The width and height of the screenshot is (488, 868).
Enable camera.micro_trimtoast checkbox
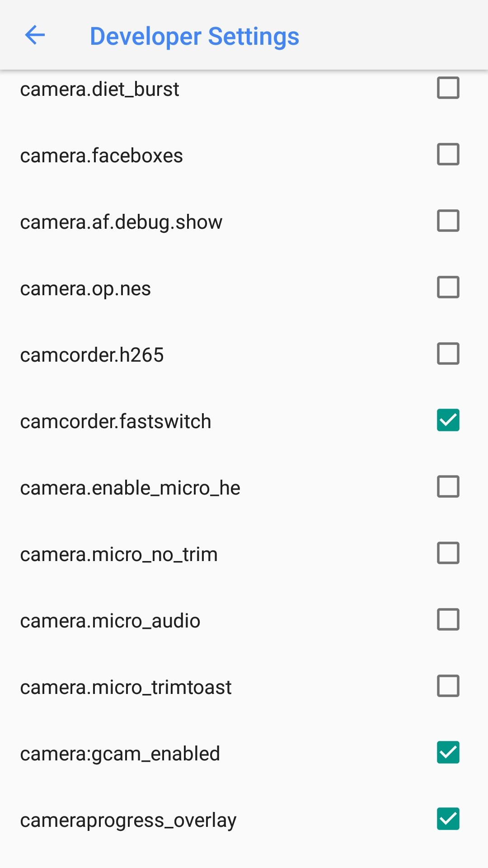(x=448, y=686)
